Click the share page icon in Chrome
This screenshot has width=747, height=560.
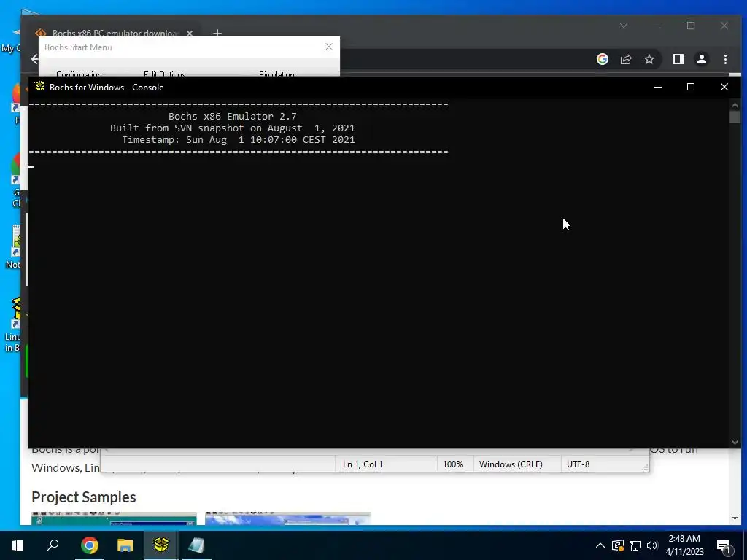tap(626, 59)
